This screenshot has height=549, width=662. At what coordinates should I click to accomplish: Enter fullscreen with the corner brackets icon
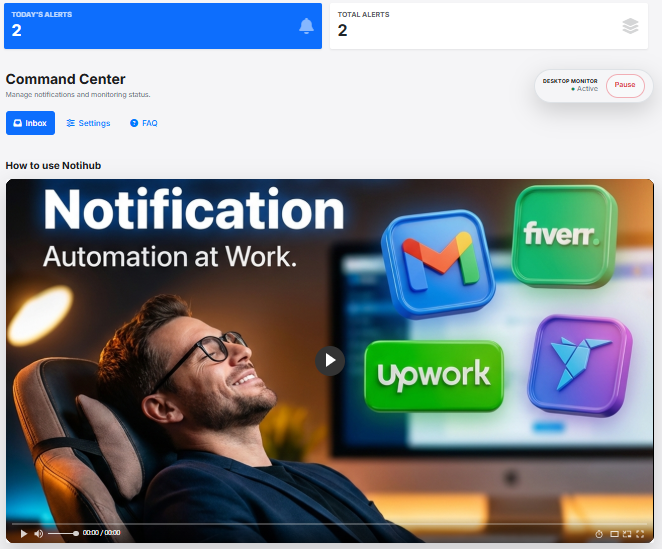(640, 534)
